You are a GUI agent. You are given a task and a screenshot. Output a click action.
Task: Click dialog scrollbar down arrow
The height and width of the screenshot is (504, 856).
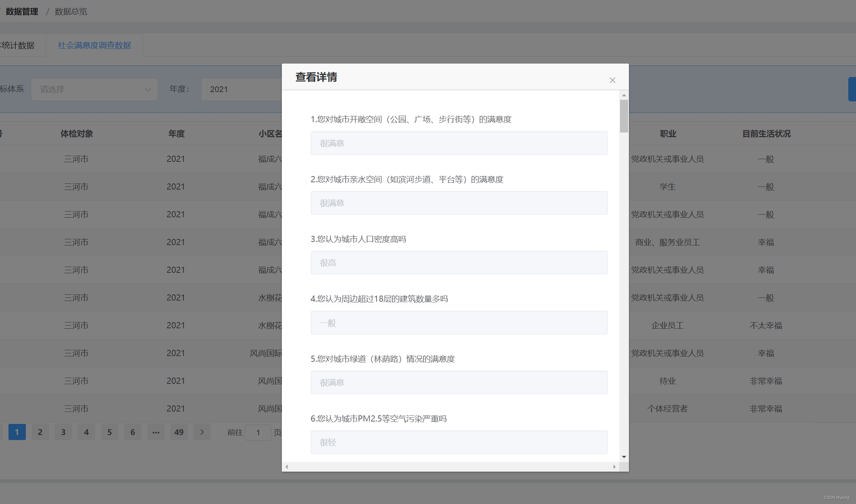(624, 457)
